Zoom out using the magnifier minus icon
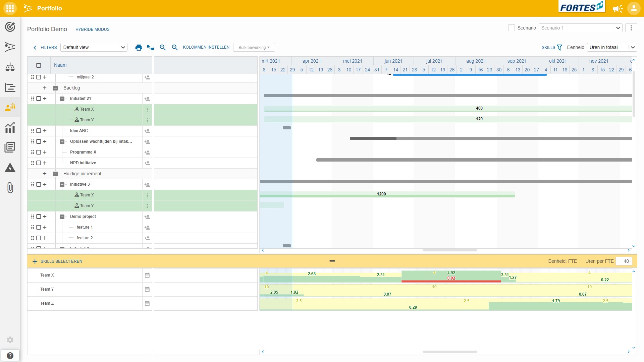644x362 pixels. click(174, 47)
